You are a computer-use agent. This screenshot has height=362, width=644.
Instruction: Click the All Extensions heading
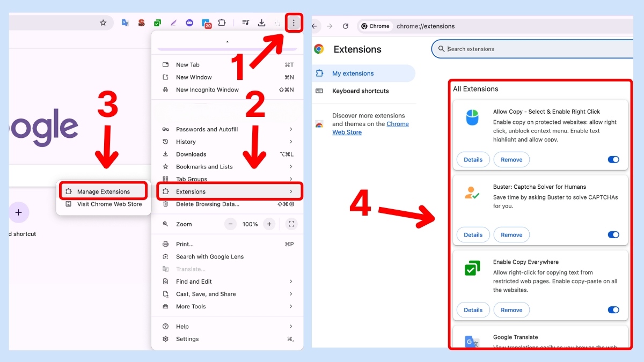click(475, 89)
